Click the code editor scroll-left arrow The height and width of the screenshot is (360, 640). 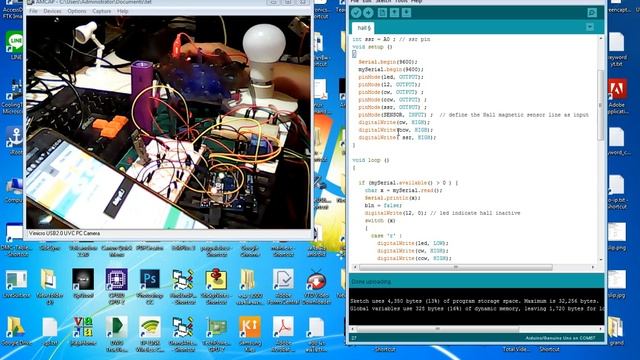click(x=355, y=267)
